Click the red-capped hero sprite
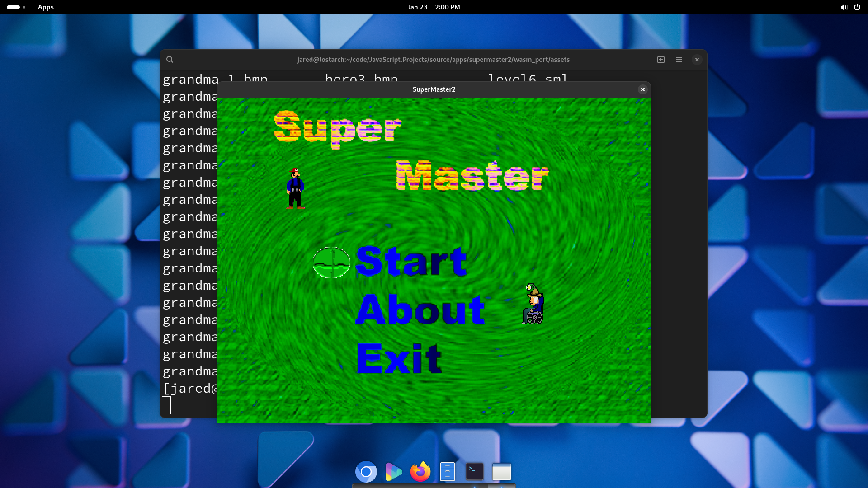Viewport: 868px width, 488px height. [x=295, y=188]
